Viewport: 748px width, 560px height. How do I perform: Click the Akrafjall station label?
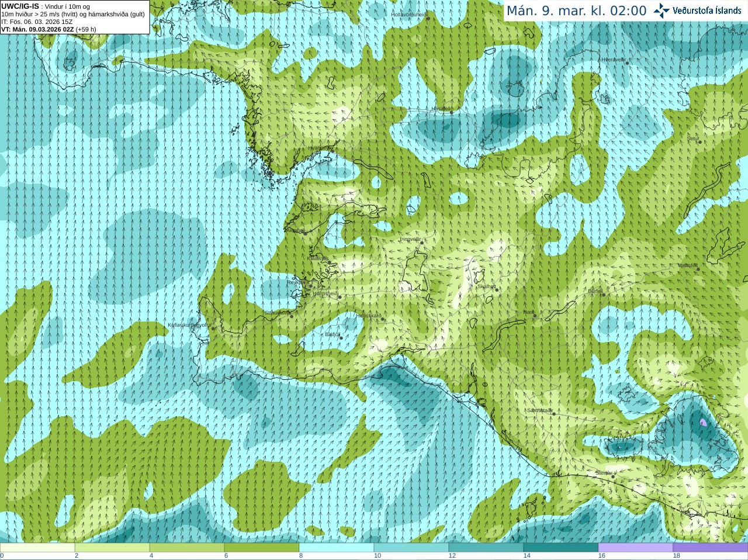[x=295, y=230]
